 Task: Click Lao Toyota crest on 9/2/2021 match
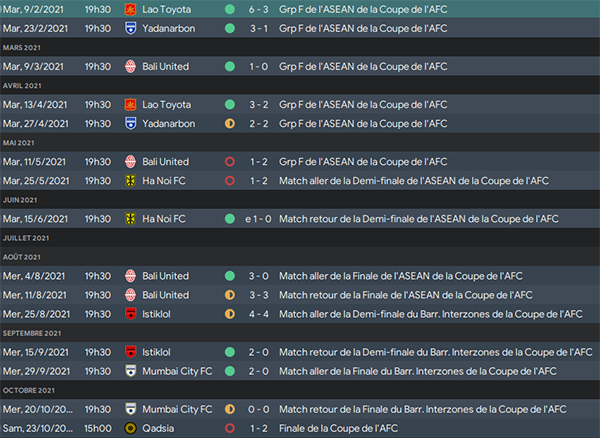130,9
